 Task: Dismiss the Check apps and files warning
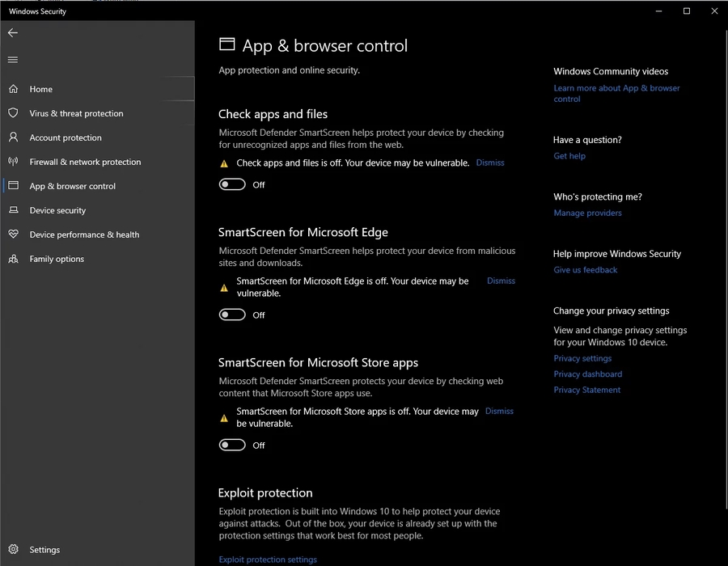(x=490, y=163)
